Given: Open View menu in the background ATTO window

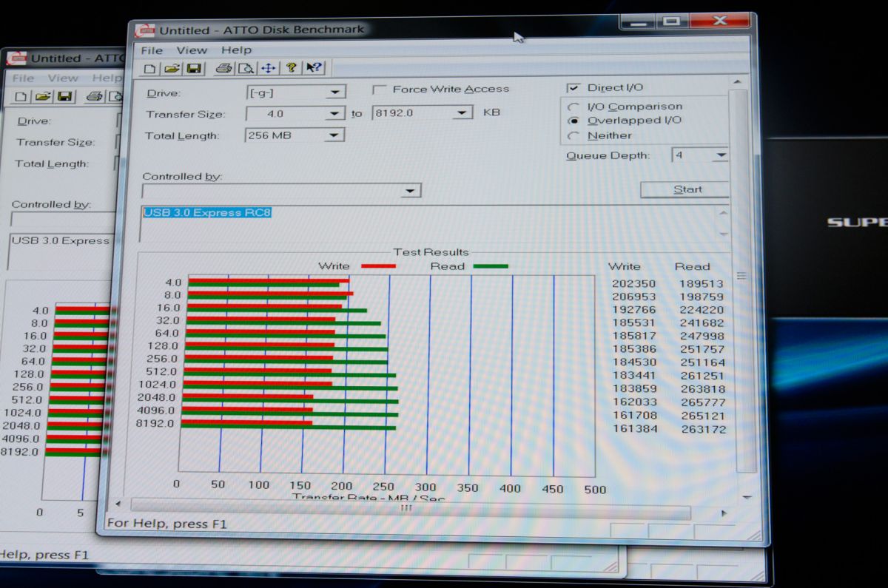Looking at the screenshot, I should [63, 78].
